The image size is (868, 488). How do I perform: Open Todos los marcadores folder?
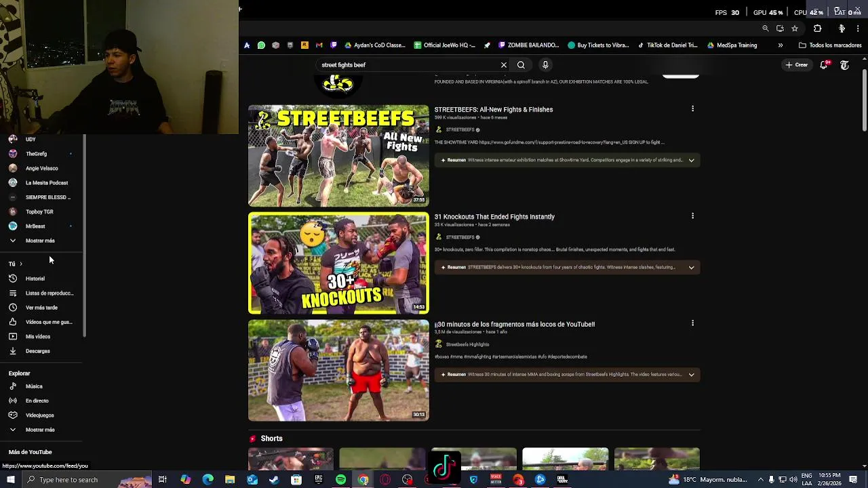[829, 45]
